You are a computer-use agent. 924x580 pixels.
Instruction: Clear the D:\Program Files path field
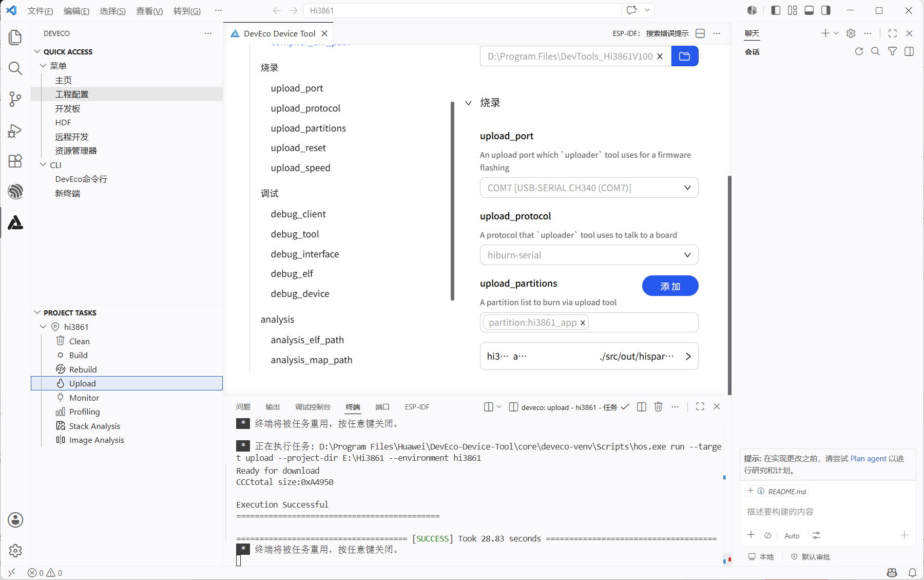[x=660, y=56]
